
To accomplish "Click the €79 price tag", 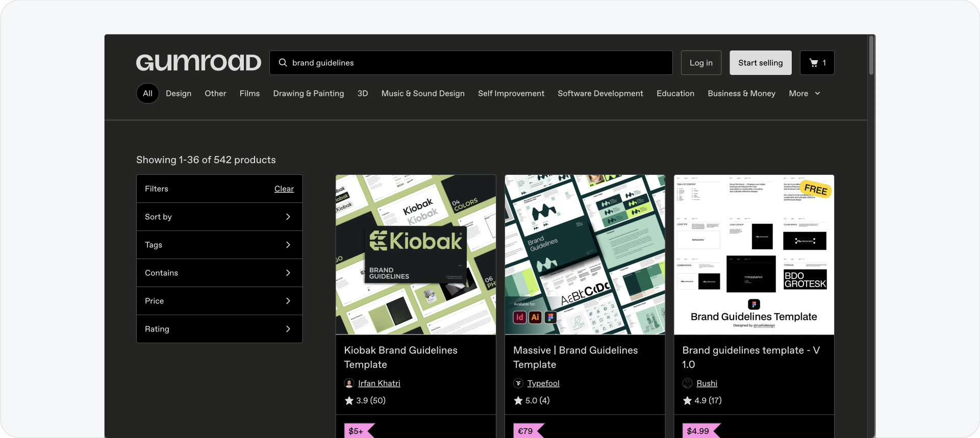I will [x=529, y=431].
